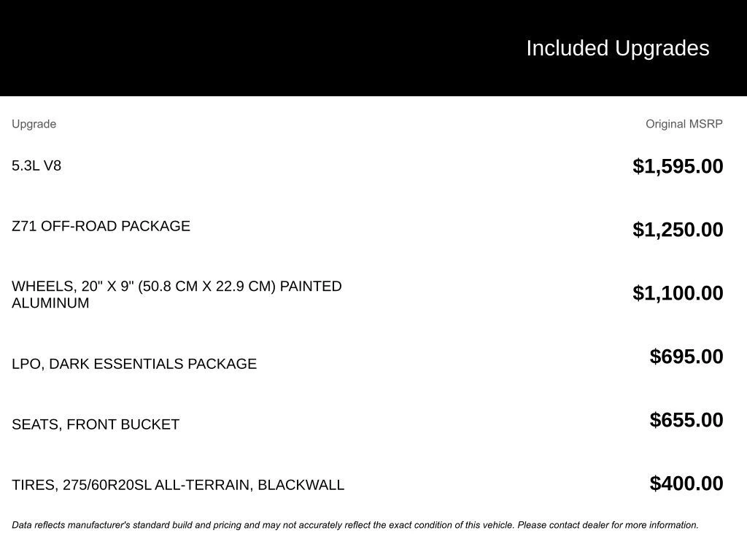Select the Tires 275/60R20SL All-Terrain entry
The width and height of the screenshot is (747, 560).
point(178,485)
